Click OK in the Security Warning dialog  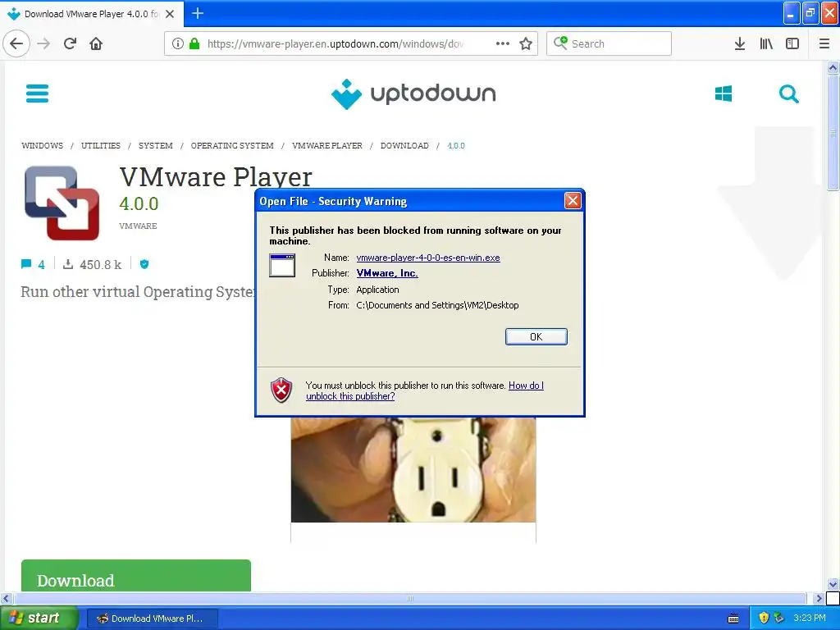(x=536, y=336)
